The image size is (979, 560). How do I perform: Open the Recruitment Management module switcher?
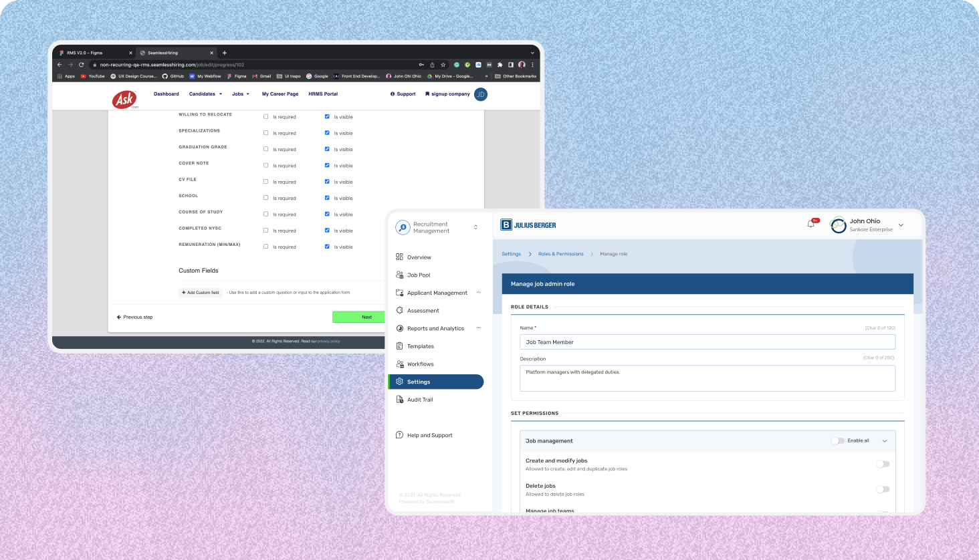click(x=475, y=227)
